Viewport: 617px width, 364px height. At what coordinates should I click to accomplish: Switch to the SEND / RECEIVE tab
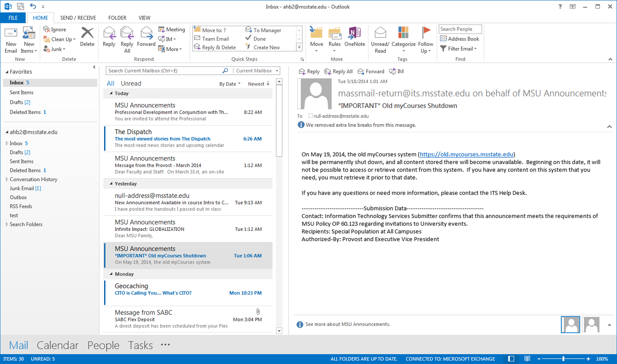click(78, 18)
